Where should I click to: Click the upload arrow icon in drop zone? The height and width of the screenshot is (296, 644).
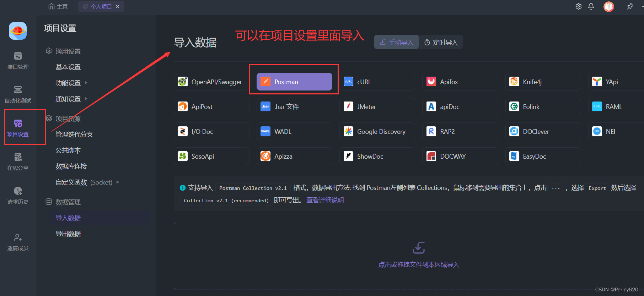[419, 248]
